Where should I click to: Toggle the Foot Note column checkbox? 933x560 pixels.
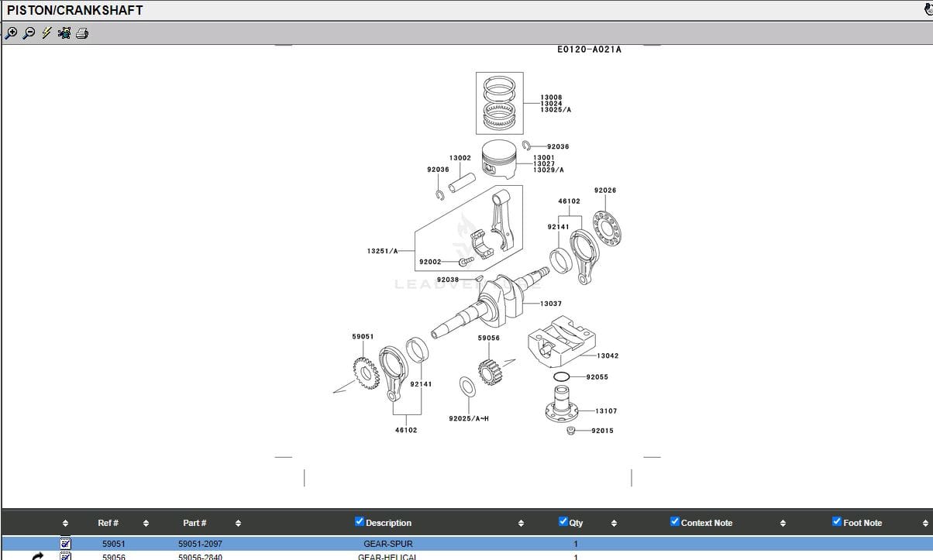pos(837,522)
